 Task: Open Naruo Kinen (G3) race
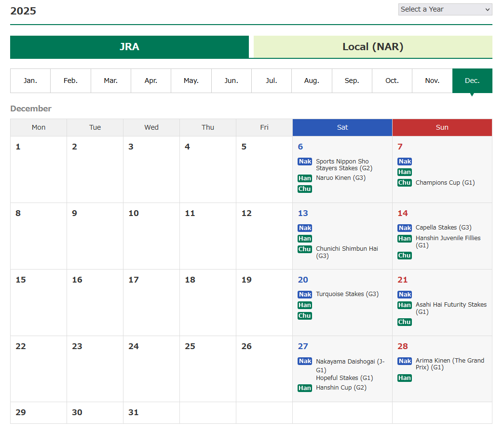click(x=341, y=178)
